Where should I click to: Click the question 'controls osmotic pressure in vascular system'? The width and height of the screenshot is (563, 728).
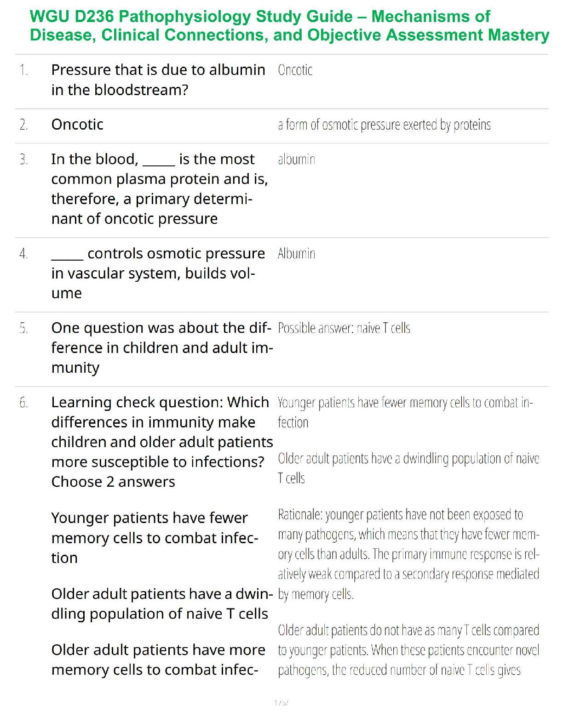click(x=158, y=273)
